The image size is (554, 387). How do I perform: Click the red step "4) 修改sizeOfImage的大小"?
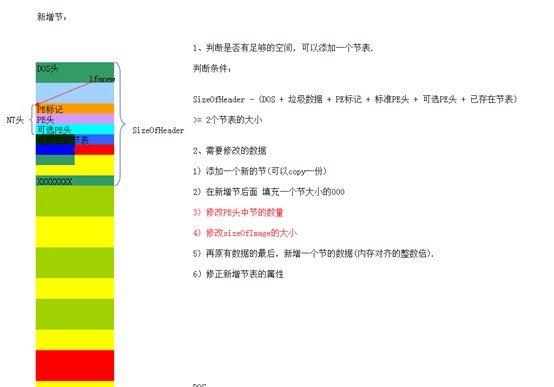(245, 233)
